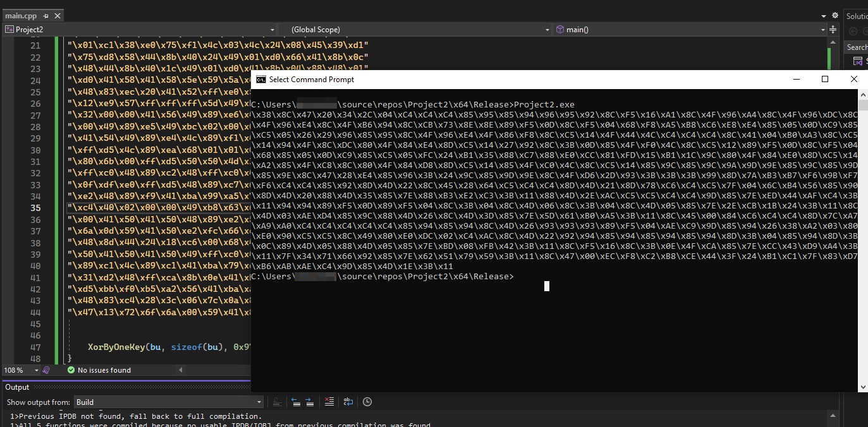This screenshot has height=427, width=868.
Task: Click the editor scrollbar up arrow
Action: click(x=833, y=42)
